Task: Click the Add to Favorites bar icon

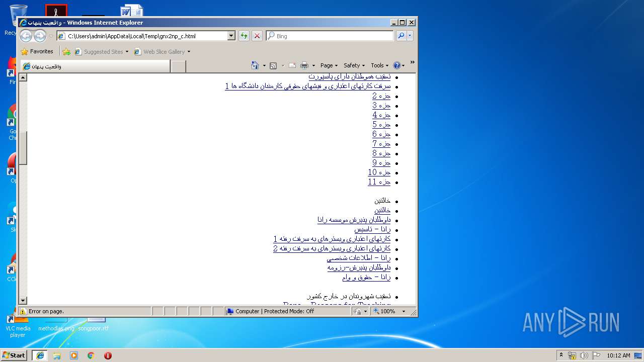Action: point(66,51)
